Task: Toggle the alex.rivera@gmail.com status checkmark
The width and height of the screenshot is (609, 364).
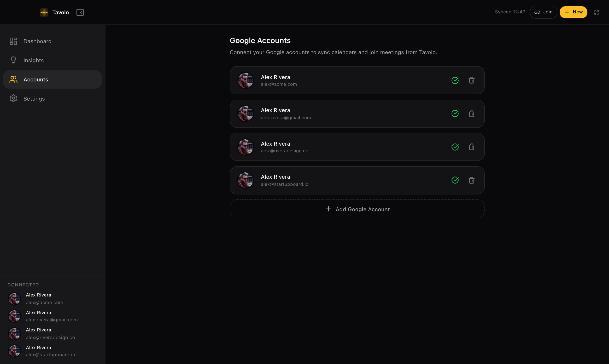Action: [455, 114]
